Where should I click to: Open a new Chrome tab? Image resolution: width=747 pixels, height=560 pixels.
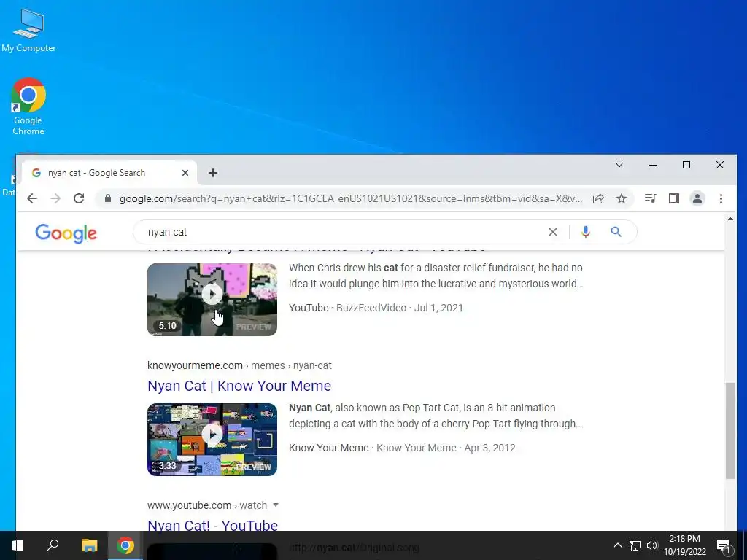coord(213,173)
